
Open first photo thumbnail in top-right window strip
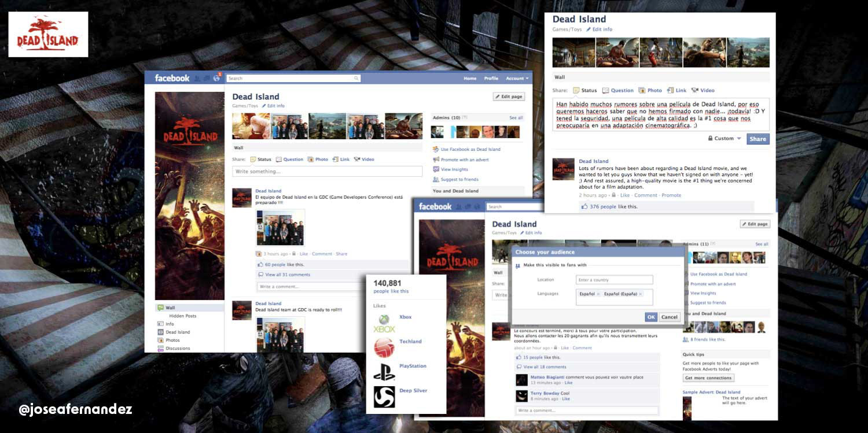[x=574, y=53]
